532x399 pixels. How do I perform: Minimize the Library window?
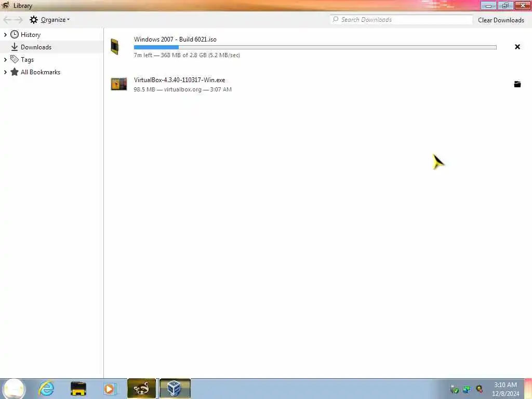[488, 5]
